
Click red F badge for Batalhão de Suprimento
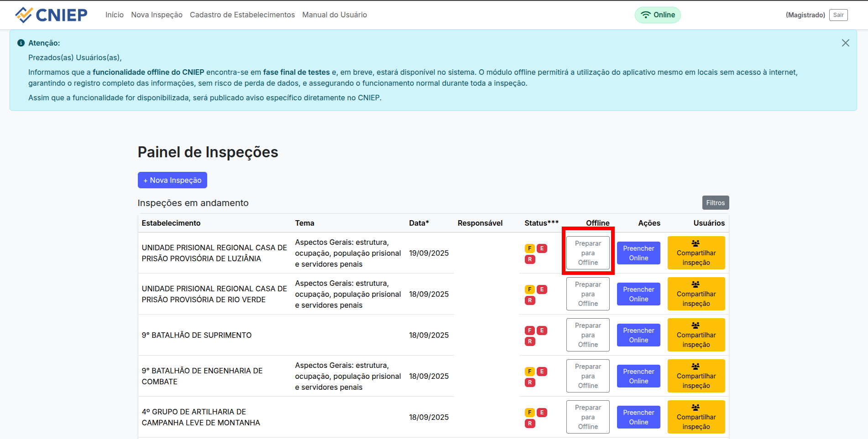click(x=529, y=331)
